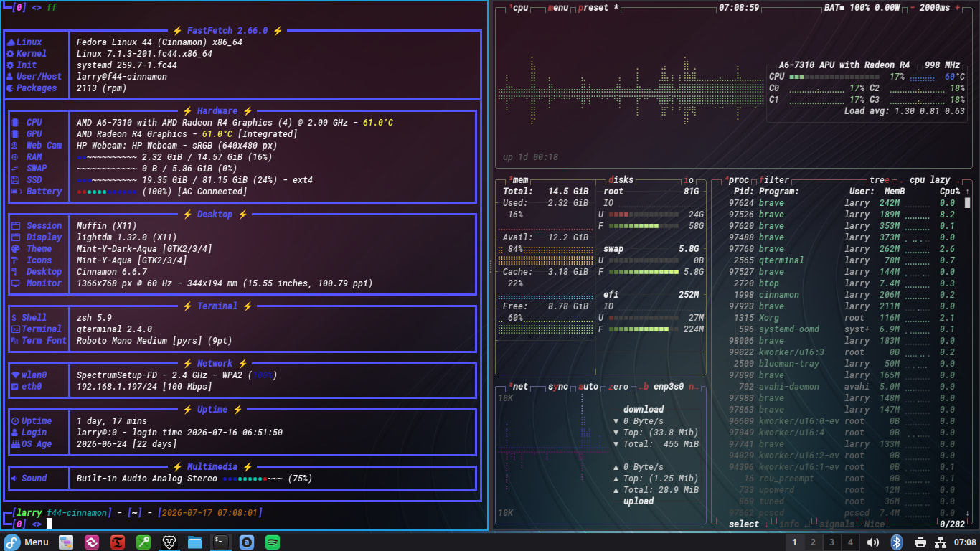Open the Fedora Menu launcher in the panel
Image resolution: width=980 pixels, height=551 pixels.
click(x=27, y=542)
